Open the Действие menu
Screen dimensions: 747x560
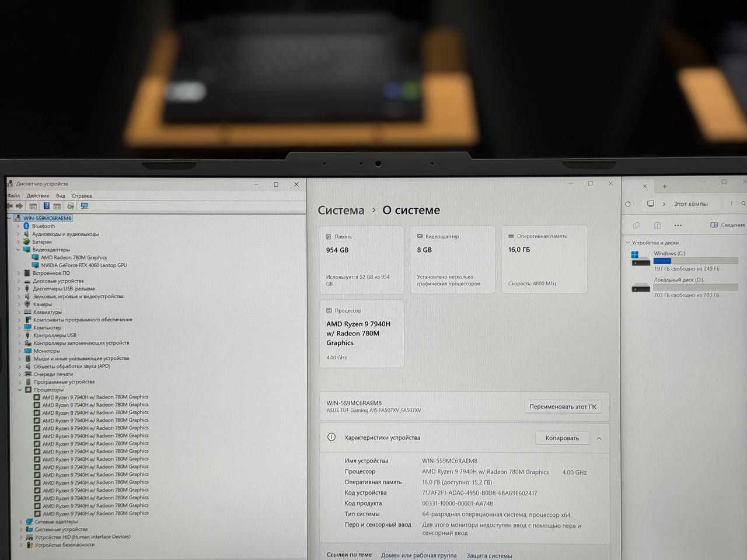[x=38, y=195]
